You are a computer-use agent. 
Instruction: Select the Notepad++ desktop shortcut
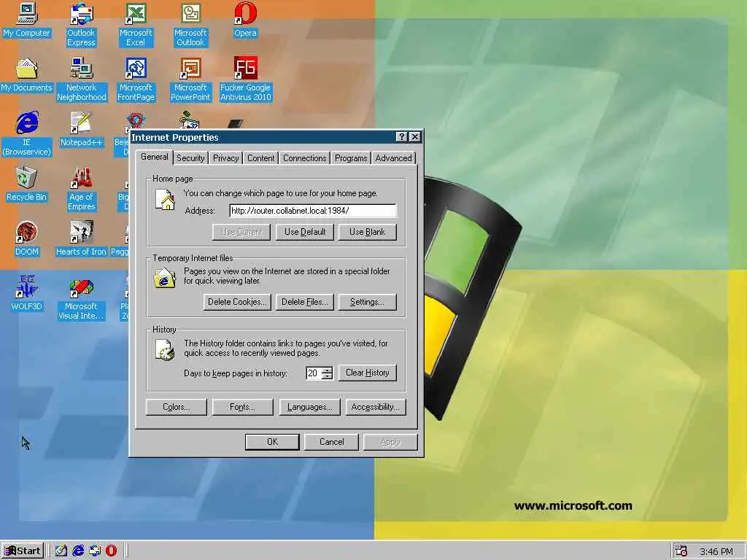pyautogui.click(x=82, y=130)
